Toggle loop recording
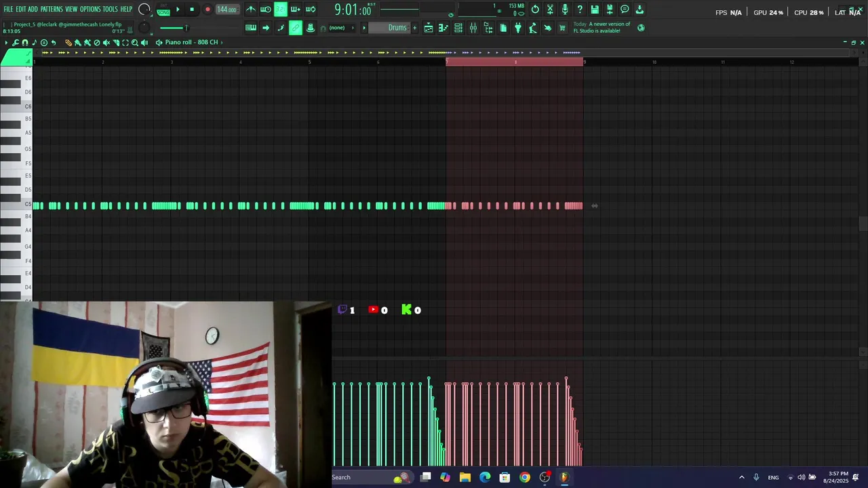Viewport: 868px width, 488px height. tap(311, 9)
